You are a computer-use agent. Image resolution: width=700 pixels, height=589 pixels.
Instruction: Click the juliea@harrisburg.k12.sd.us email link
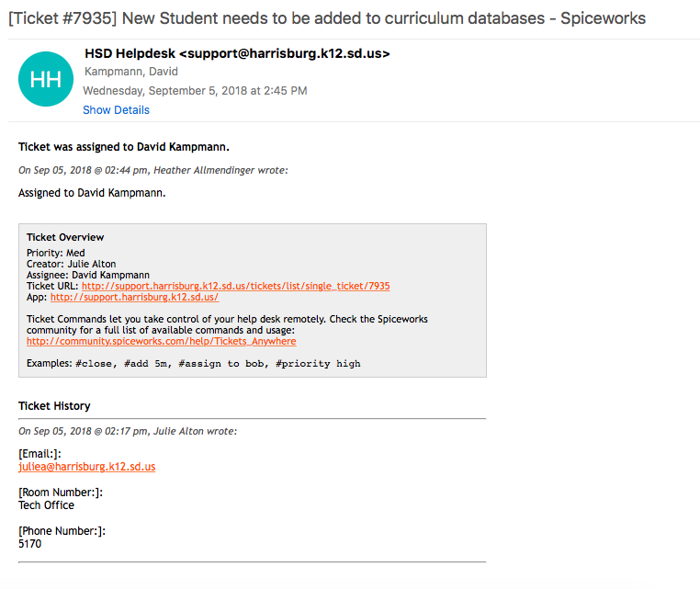86,467
